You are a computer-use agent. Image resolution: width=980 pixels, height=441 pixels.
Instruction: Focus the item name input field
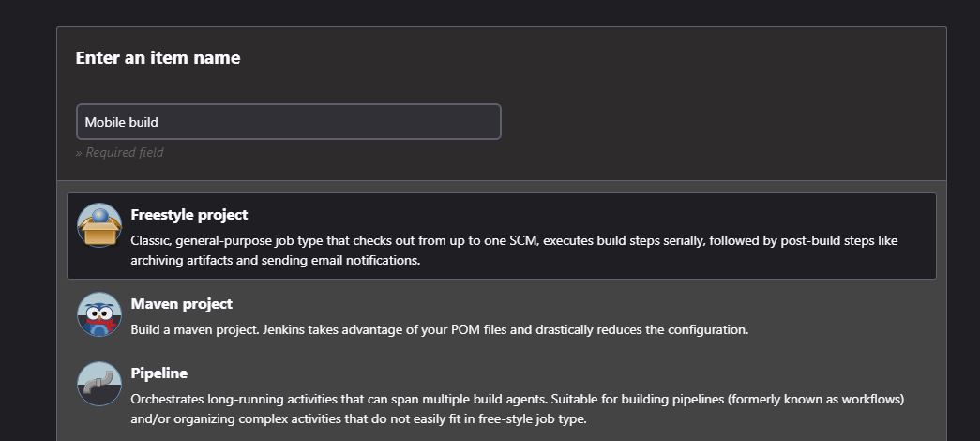[x=289, y=121]
